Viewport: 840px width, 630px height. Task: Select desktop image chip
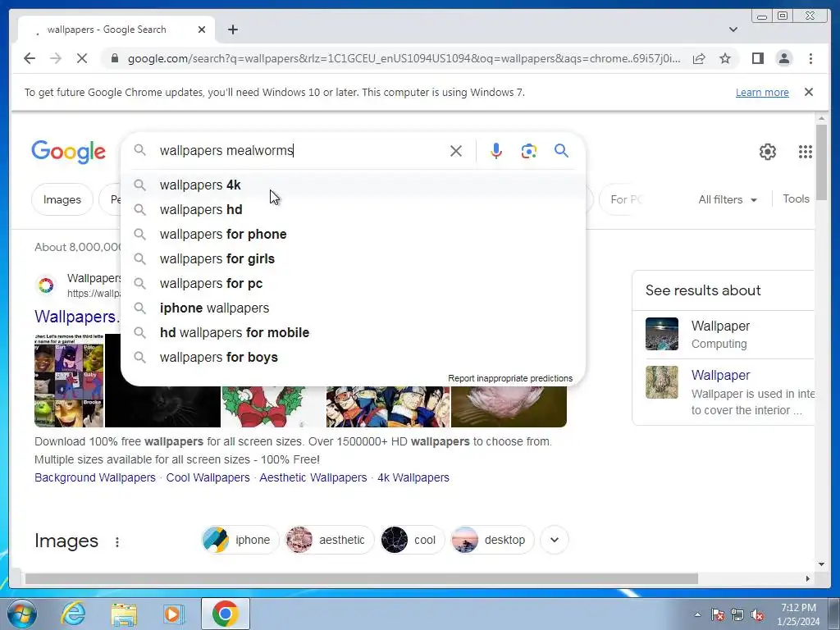[x=492, y=540]
